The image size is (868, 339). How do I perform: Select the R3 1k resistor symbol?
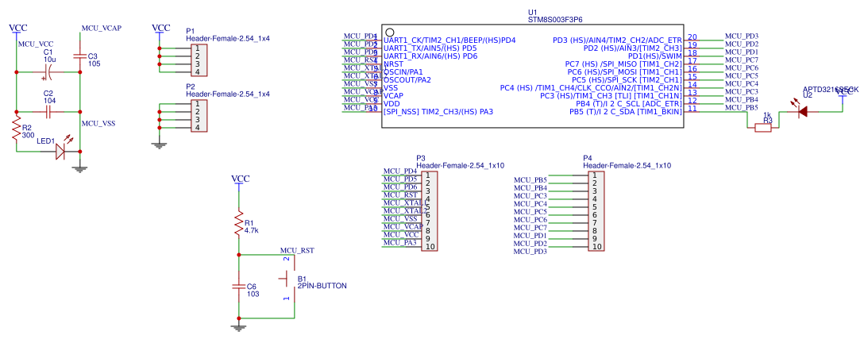pos(763,128)
